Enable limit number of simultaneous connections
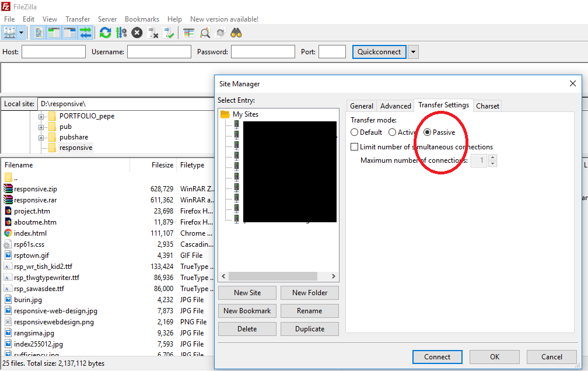Viewport: 588px width, 371px height. 354,147
